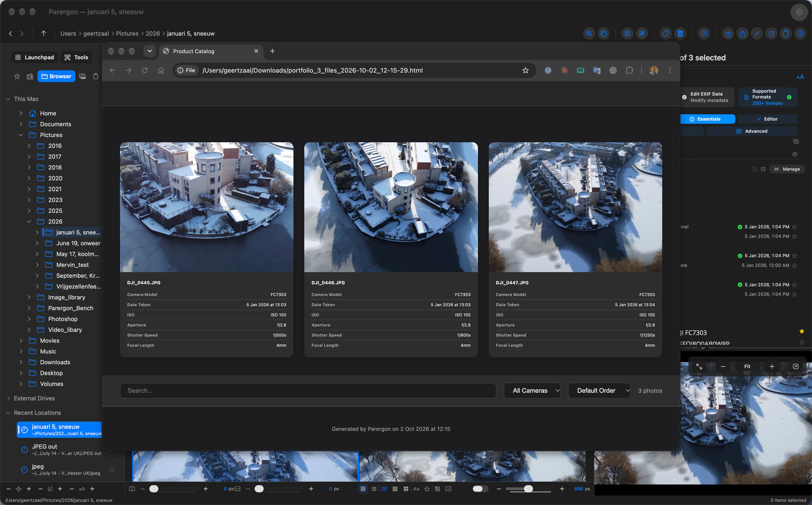Collapse the This Mac section

[x=8, y=99]
